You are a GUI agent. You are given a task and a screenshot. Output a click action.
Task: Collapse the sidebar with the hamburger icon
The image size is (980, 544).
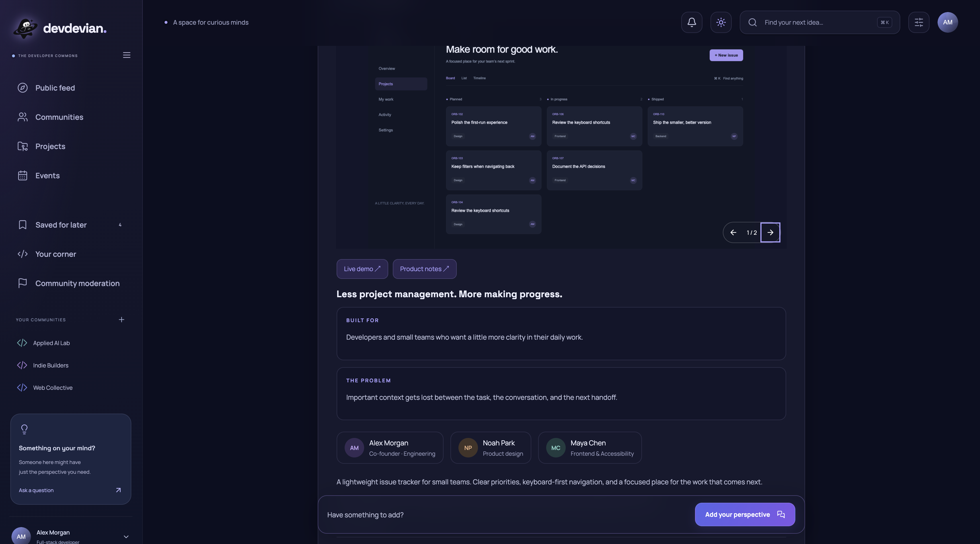pos(127,55)
